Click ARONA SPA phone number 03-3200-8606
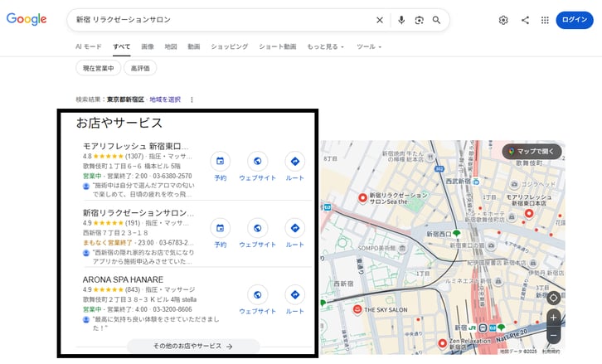602x364 pixels. tap(172, 309)
